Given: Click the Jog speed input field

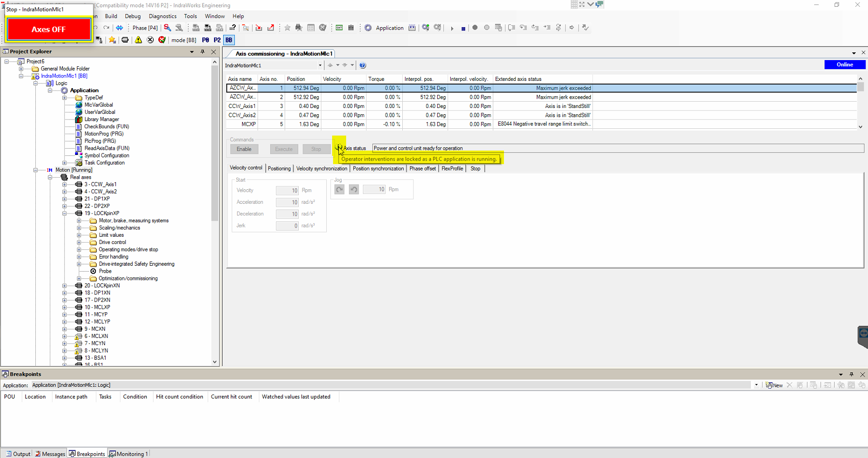Looking at the screenshot, I should [x=374, y=189].
